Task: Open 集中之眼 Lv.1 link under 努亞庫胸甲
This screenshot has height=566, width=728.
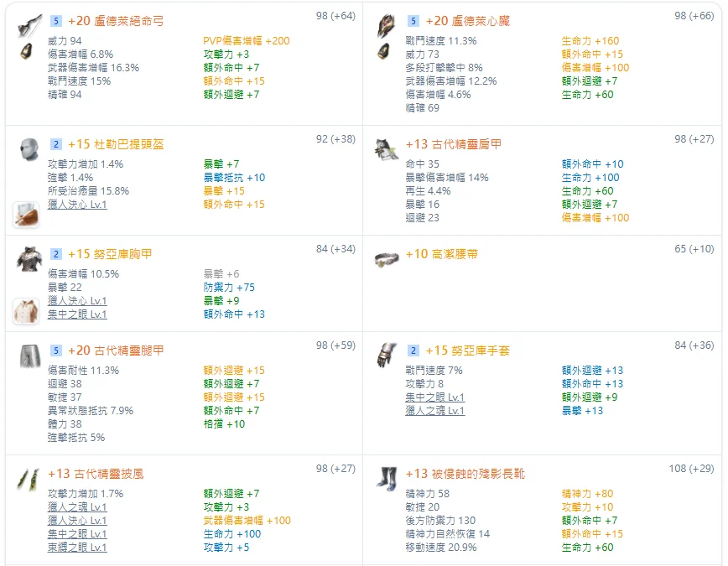Action: pyautogui.click(x=77, y=314)
